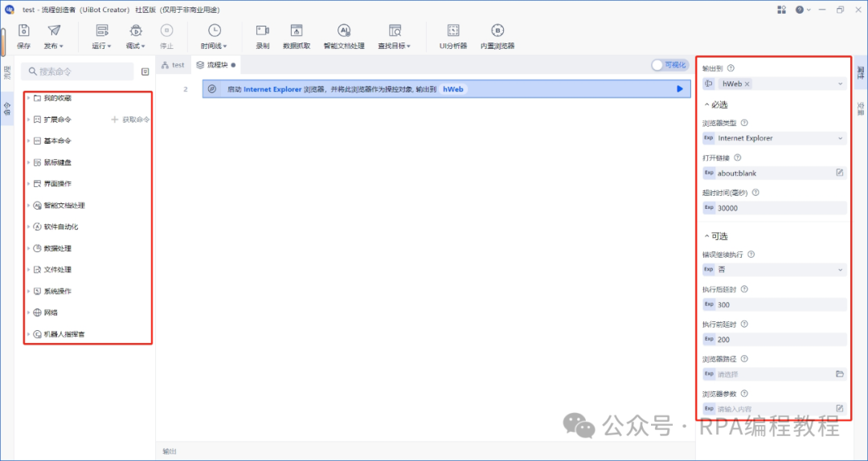Switch to the 流程 left sidebar tab
This screenshot has height=461, width=868.
[7, 72]
